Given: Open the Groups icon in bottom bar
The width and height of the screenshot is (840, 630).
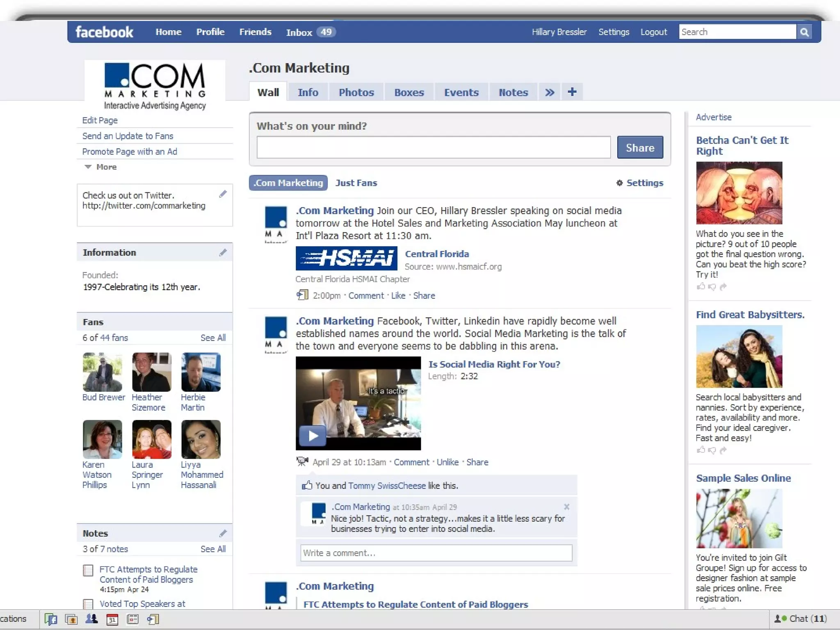Looking at the screenshot, I should [x=91, y=619].
